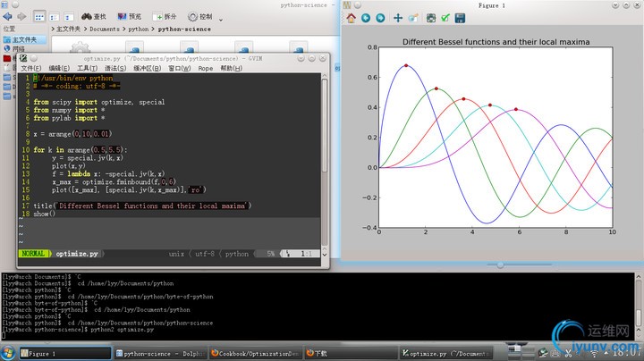644x361 pixels.
Task: Click the 查找 (find) binoculars button
Action: (94, 16)
